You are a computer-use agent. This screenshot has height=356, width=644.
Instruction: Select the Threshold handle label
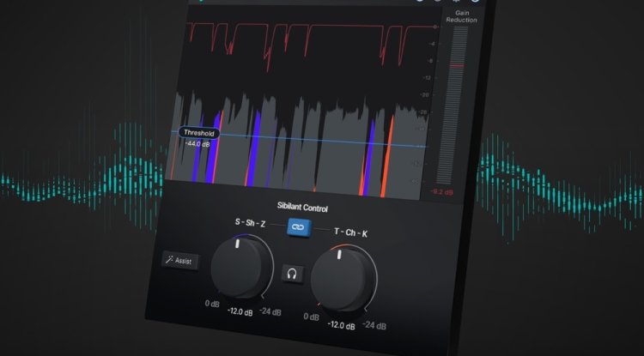click(199, 133)
